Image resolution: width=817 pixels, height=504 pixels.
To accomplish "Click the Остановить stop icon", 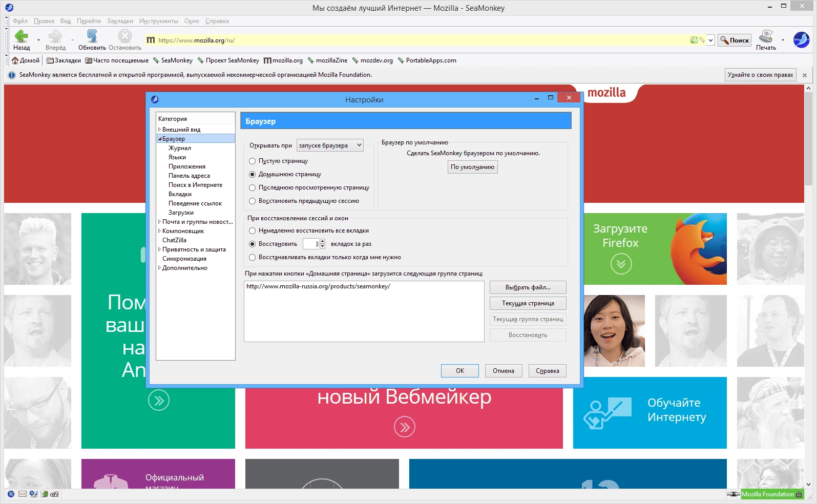I will [x=125, y=36].
